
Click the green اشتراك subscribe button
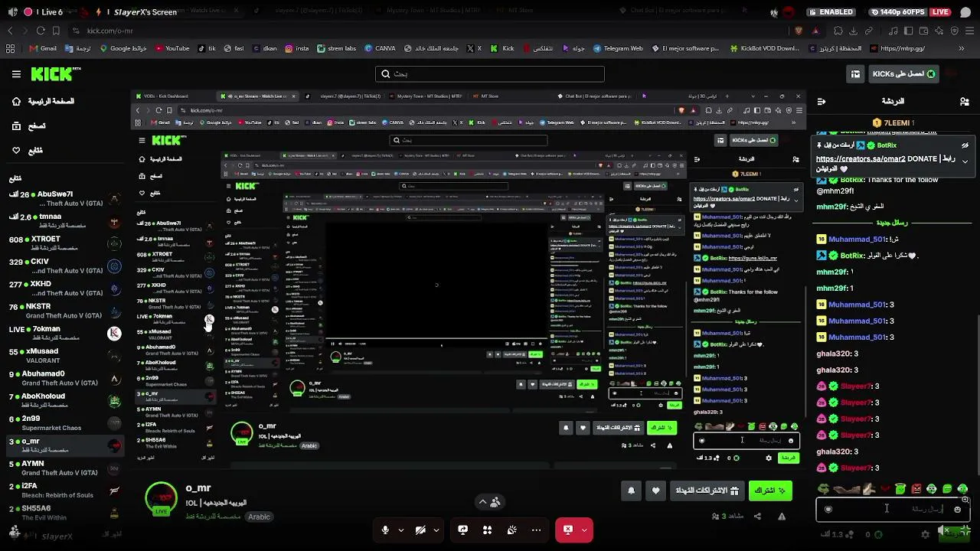tap(770, 491)
